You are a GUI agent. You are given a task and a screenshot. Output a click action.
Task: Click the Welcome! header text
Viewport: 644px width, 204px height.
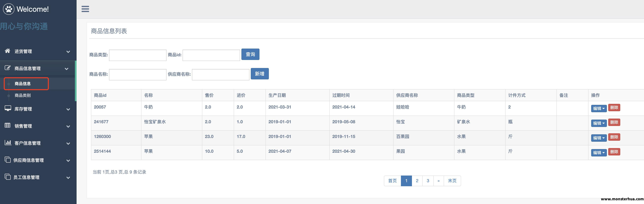click(x=32, y=9)
